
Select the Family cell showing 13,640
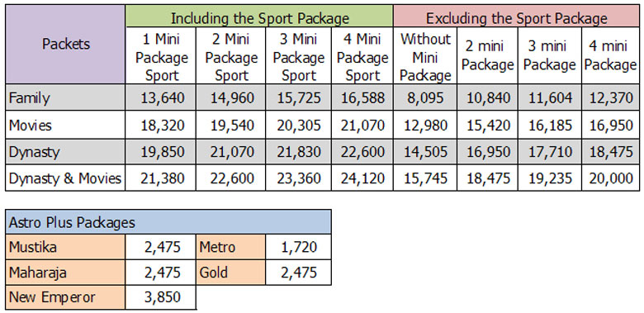(x=161, y=97)
